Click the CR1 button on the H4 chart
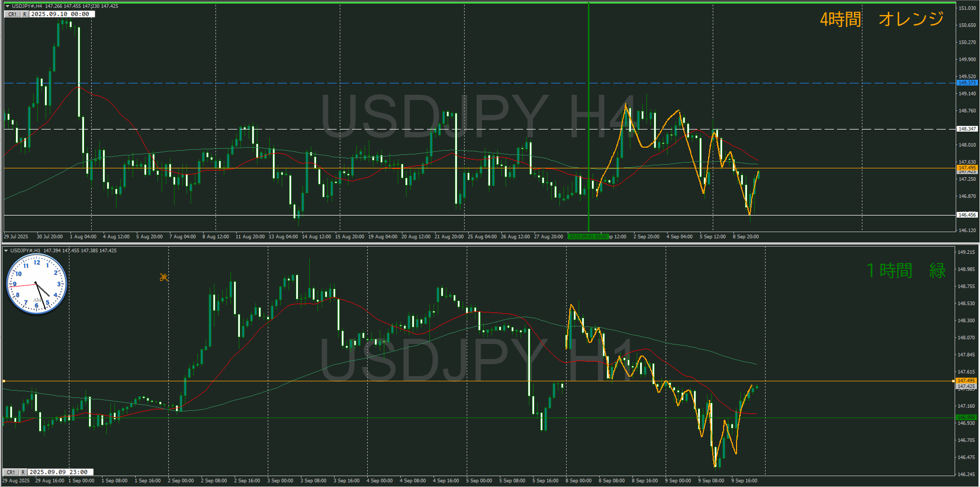 pyautogui.click(x=12, y=14)
